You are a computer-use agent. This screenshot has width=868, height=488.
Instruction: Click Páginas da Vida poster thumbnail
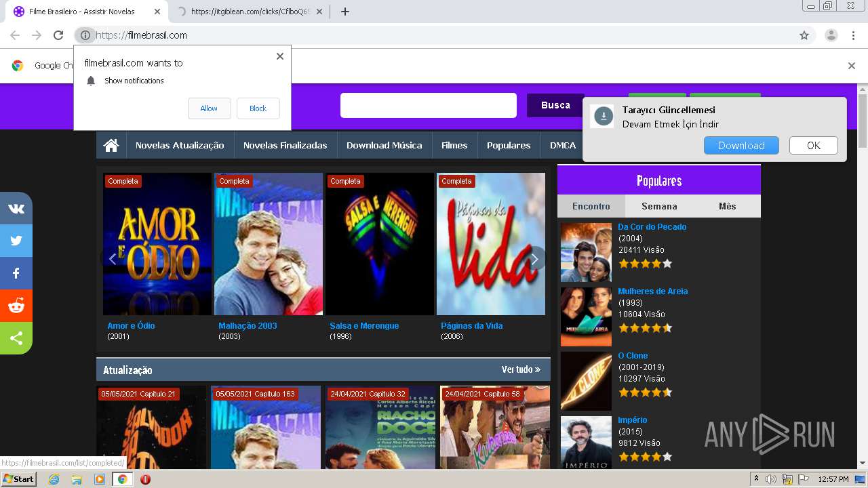pyautogui.click(x=491, y=244)
